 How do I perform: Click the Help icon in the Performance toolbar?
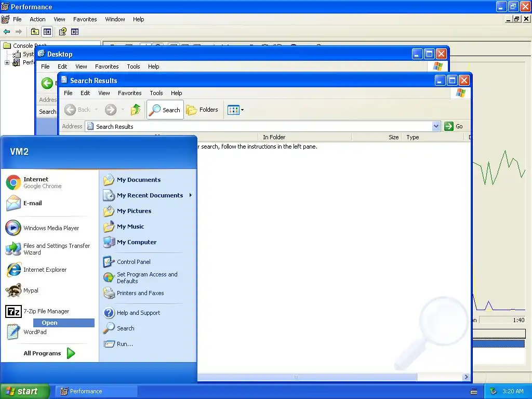coord(62,32)
